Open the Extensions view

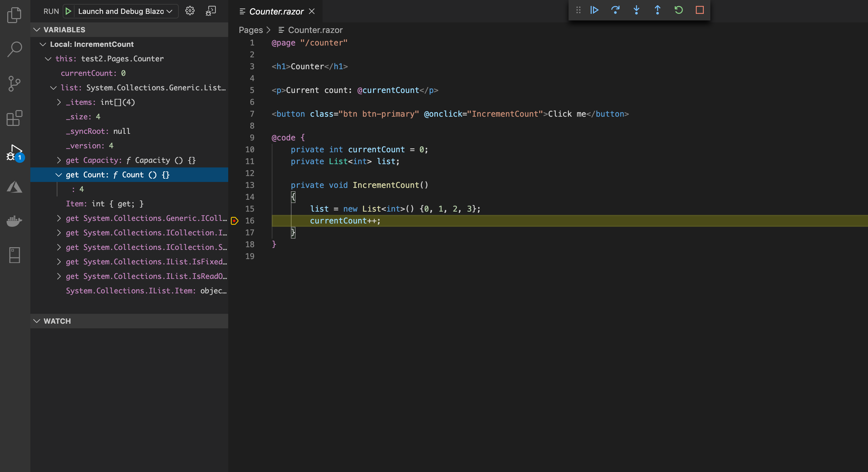(15, 118)
